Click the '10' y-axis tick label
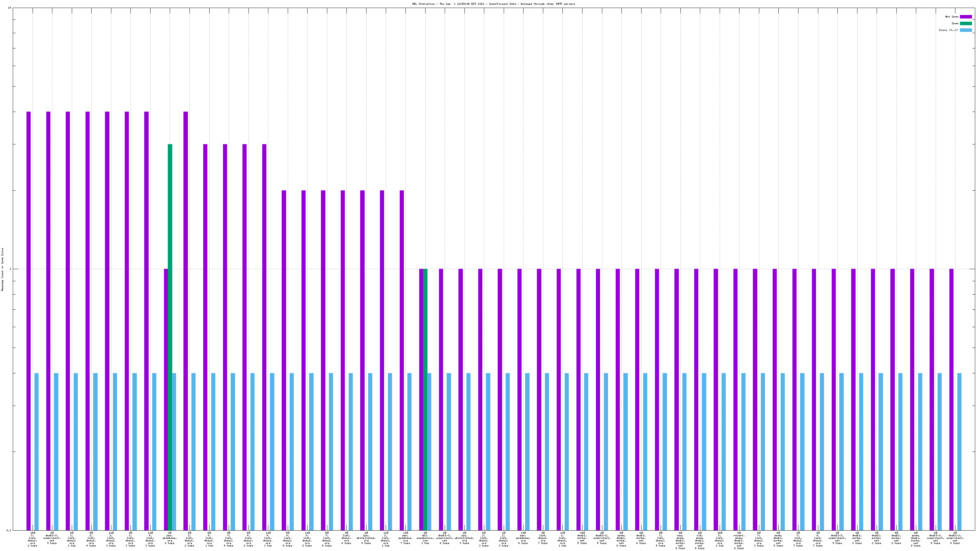Screen dimensions: 980x551 9,8
